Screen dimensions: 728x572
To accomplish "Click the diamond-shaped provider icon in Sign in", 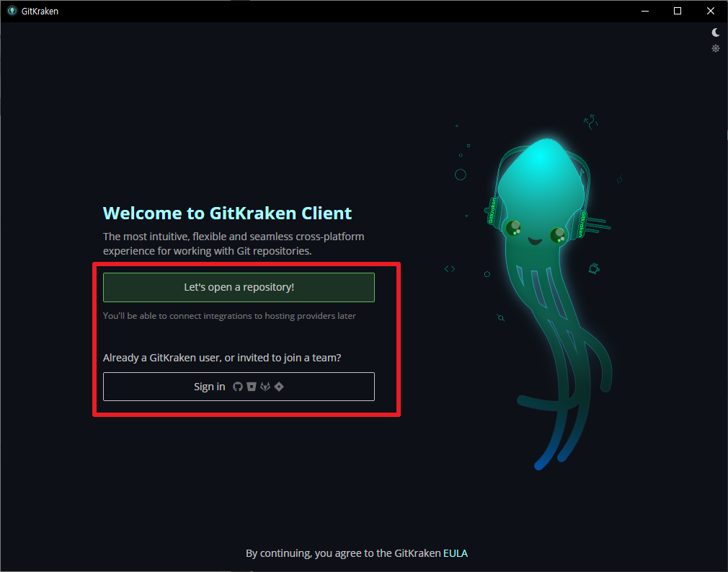I will coord(278,387).
